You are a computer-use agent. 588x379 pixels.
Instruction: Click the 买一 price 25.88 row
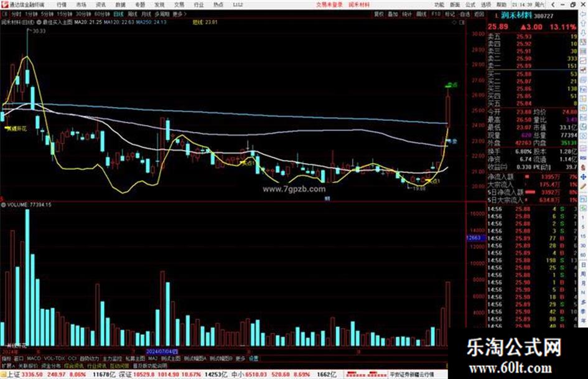532,74
